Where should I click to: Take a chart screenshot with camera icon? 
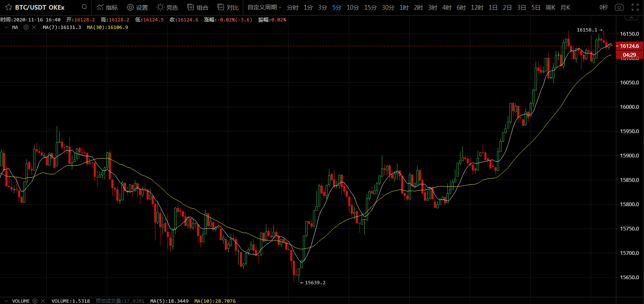click(x=619, y=8)
